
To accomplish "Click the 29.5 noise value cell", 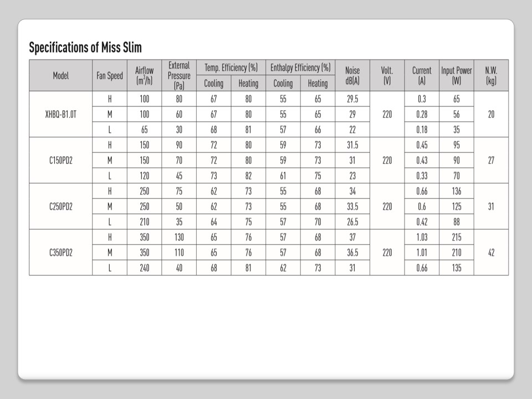I will [352, 99].
